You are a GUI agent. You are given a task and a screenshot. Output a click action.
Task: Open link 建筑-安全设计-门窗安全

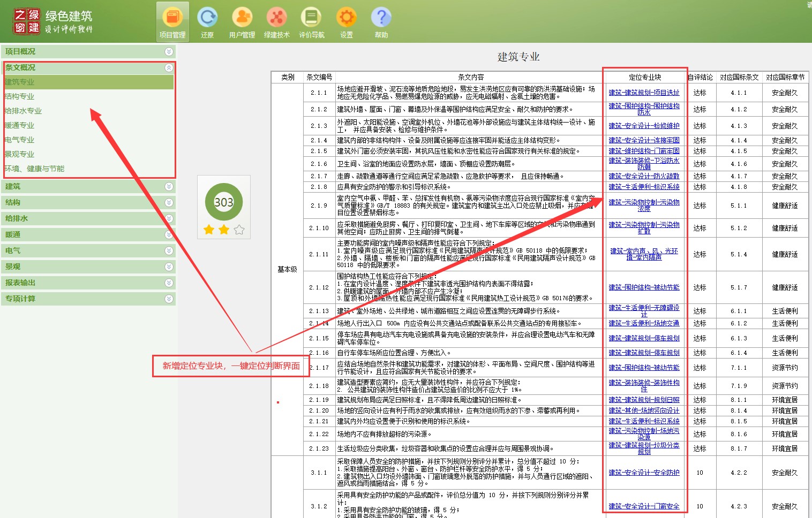(x=644, y=506)
